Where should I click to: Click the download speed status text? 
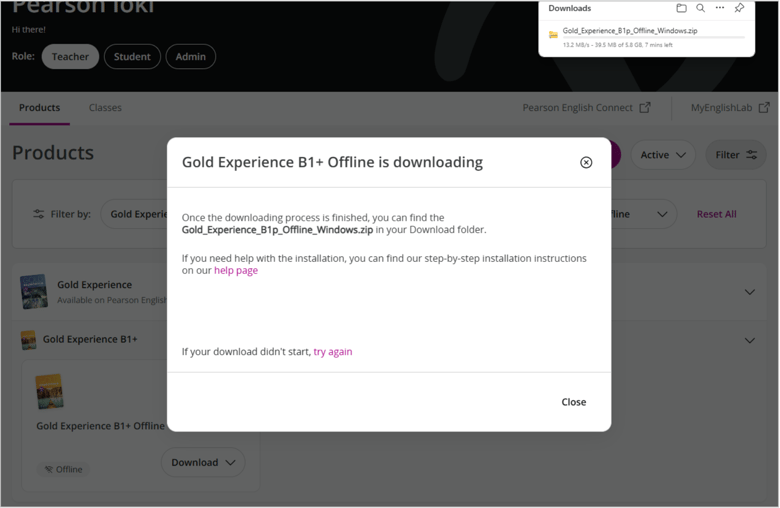click(x=617, y=45)
